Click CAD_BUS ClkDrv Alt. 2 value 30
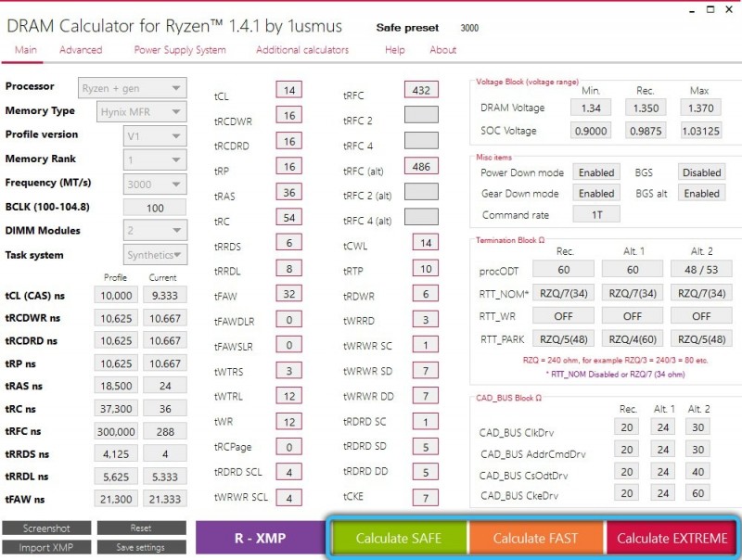 (698, 427)
